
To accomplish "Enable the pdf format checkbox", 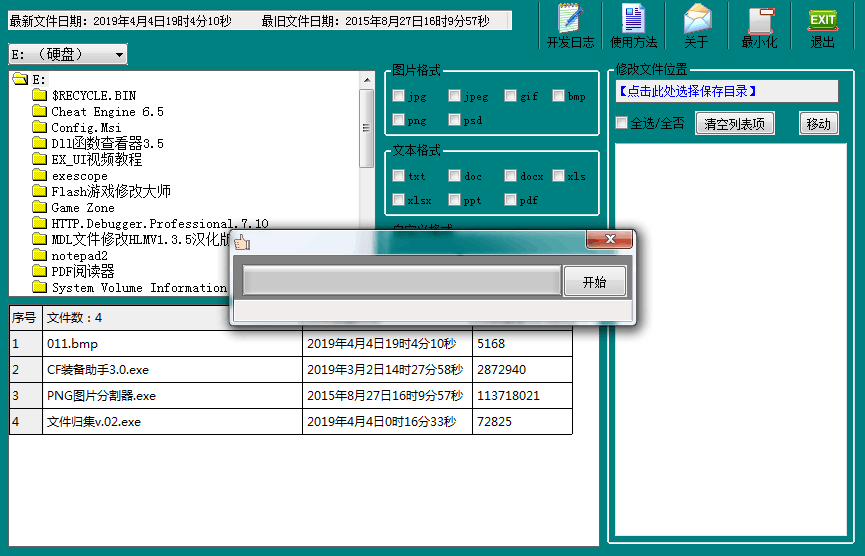I will pyautogui.click(x=510, y=199).
